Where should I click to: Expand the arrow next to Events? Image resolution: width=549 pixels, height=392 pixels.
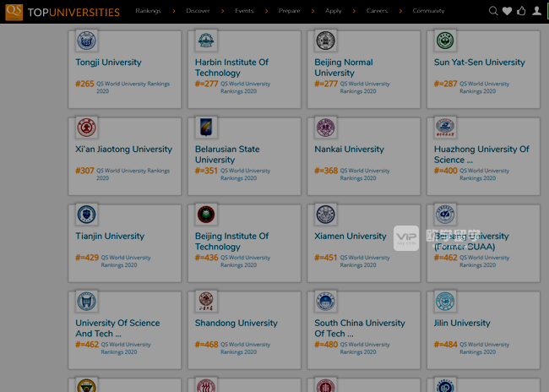(x=266, y=11)
